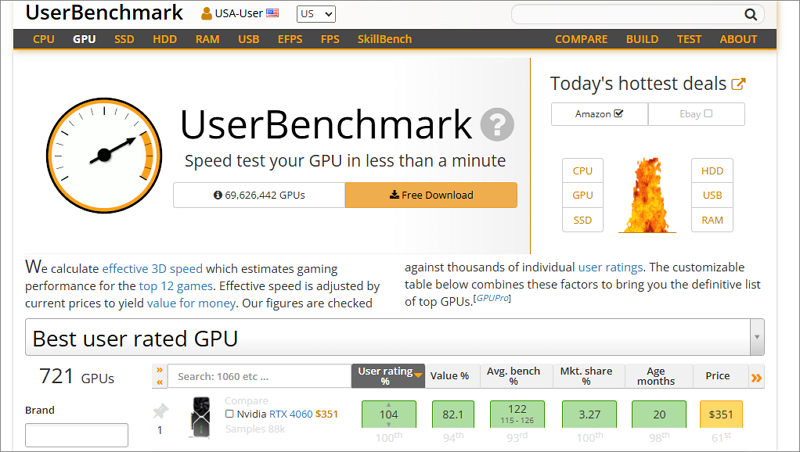Sort by Avg. bench % column

(513, 376)
